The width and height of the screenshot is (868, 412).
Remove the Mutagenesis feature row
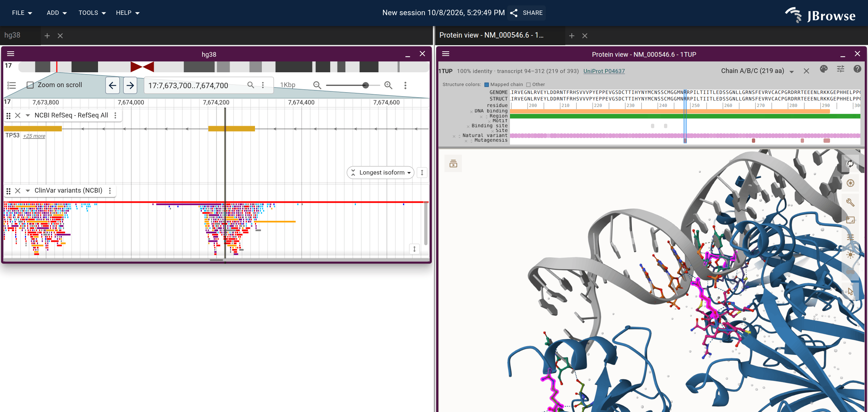(466, 141)
